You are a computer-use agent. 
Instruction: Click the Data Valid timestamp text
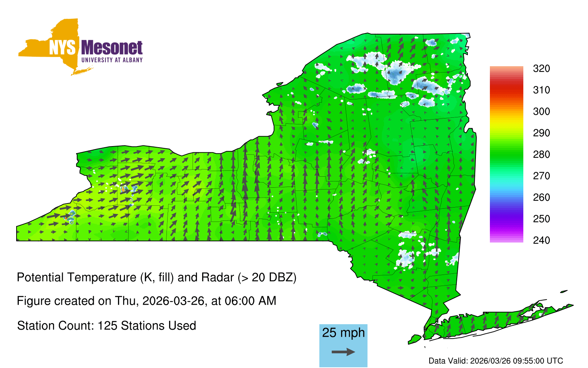(x=496, y=361)
